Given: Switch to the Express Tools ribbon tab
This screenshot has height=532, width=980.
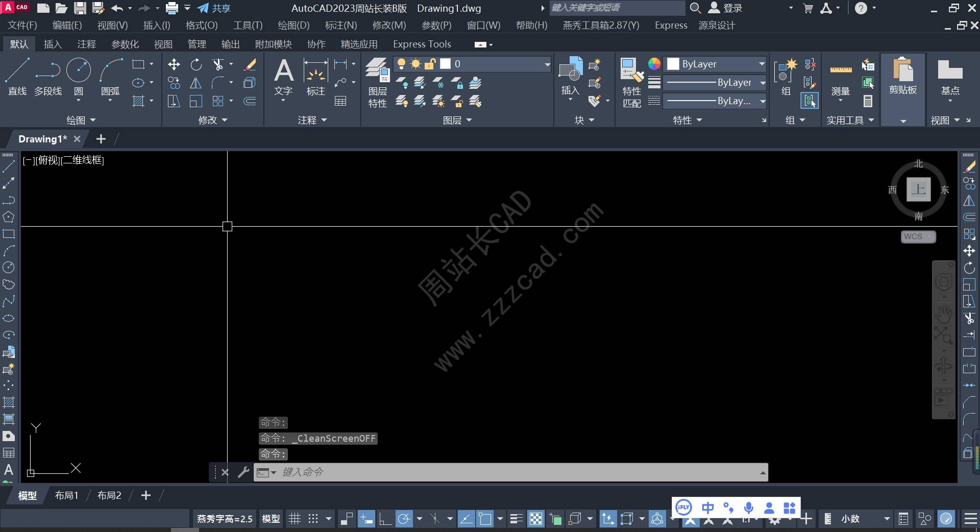Looking at the screenshot, I should coord(422,44).
